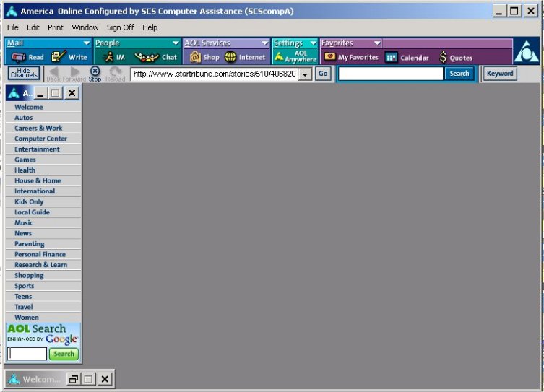The image size is (544, 392).
Task: Expand the People dropdown menu
Action: (176, 43)
